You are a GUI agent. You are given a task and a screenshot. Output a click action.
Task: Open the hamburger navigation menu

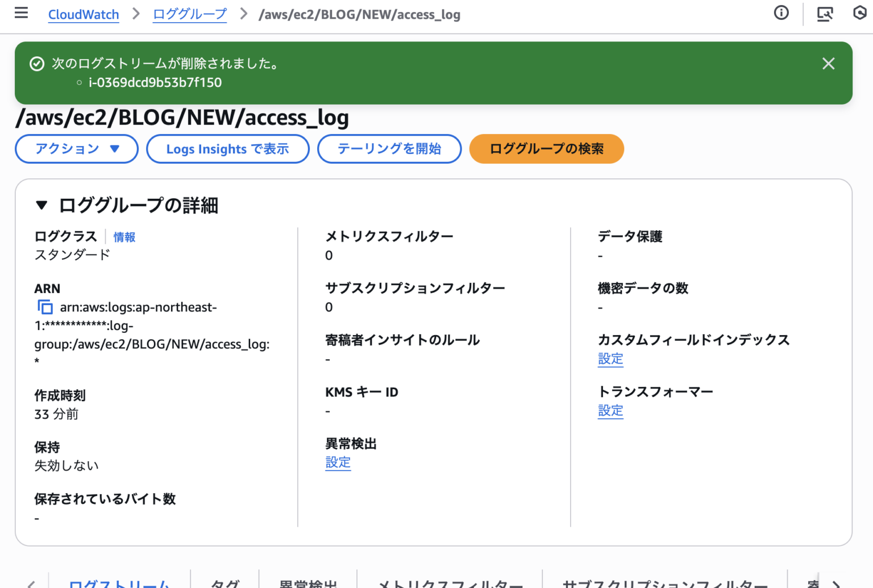click(x=21, y=14)
